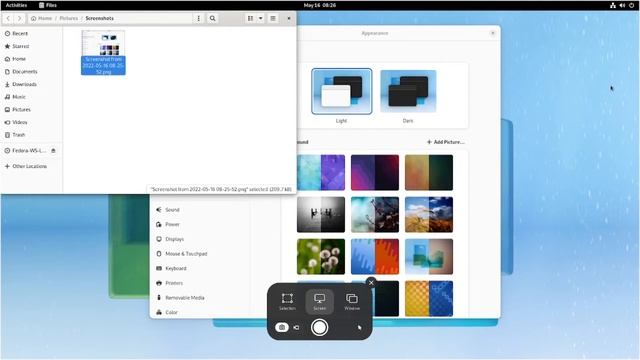Choose the Dark appearance style
The image size is (640, 360).
click(408, 91)
